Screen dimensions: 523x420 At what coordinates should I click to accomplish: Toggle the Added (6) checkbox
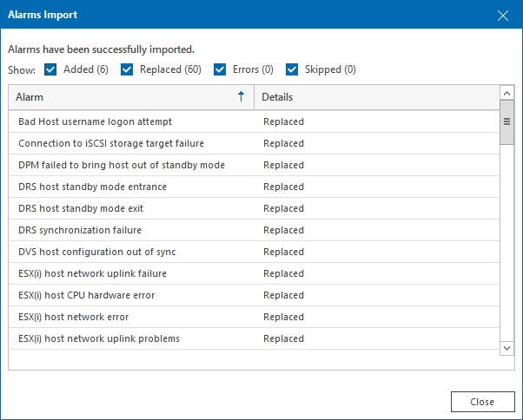click(50, 69)
